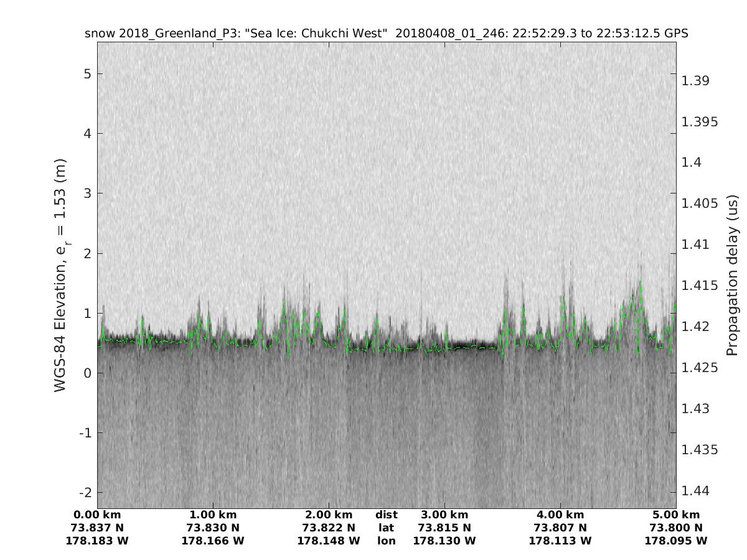747x560 pixels.
Task: Click the 2.00 km tick label
Action: click(x=329, y=515)
